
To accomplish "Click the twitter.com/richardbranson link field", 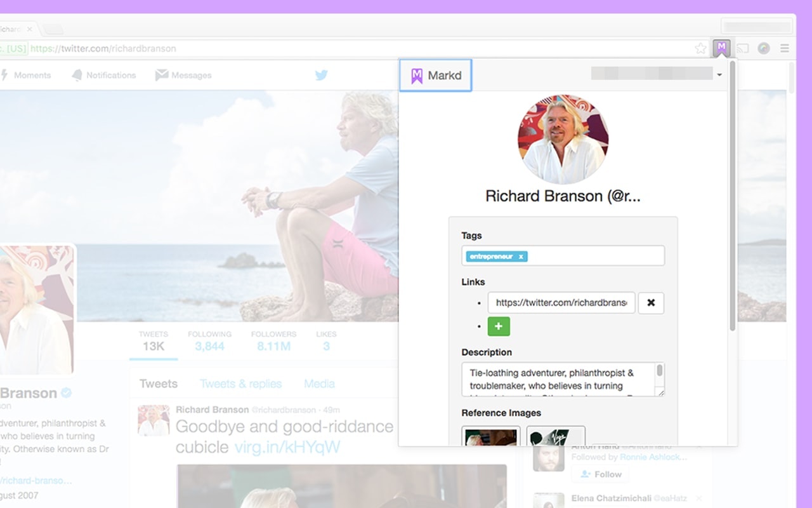I will click(x=561, y=303).
